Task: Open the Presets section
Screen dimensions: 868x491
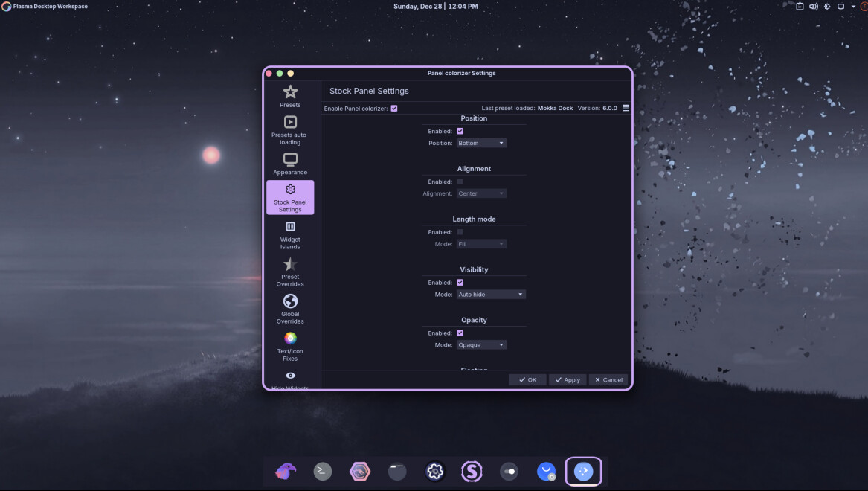Action: (290, 96)
